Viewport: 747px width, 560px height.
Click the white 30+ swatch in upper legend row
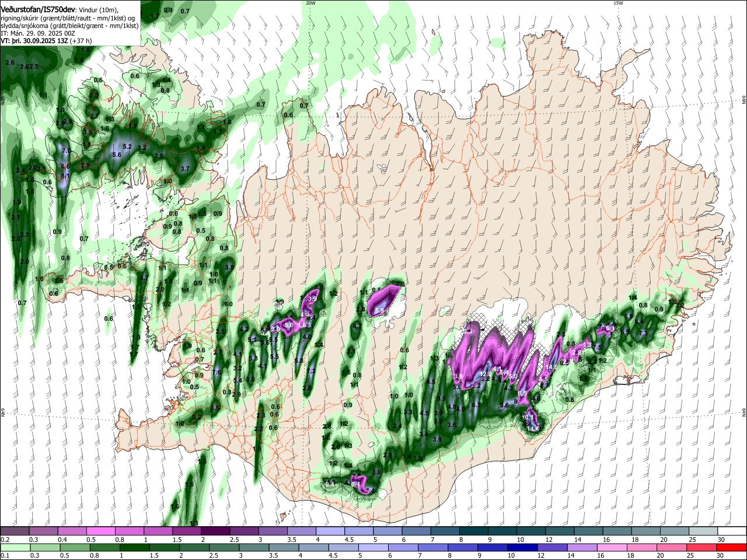pos(732,531)
